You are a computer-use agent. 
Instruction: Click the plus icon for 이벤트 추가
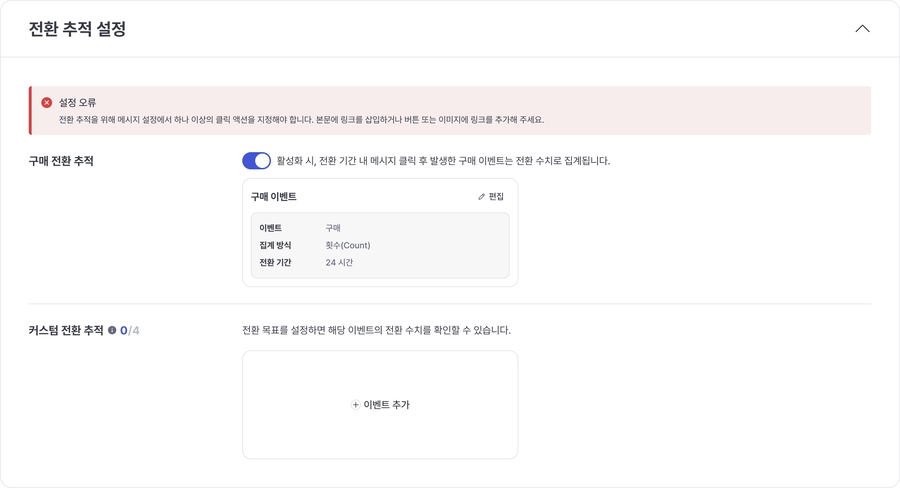coord(355,405)
